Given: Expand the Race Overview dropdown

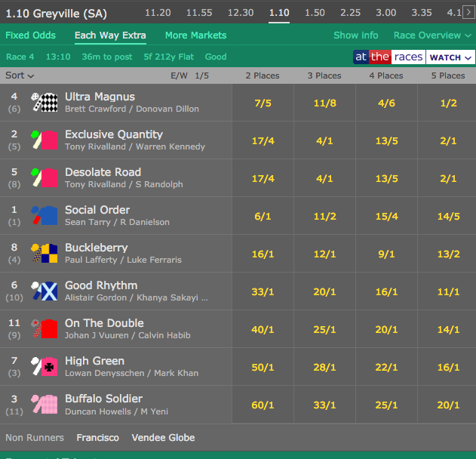Looking at the screenshot, I should [x=432, y=35].
